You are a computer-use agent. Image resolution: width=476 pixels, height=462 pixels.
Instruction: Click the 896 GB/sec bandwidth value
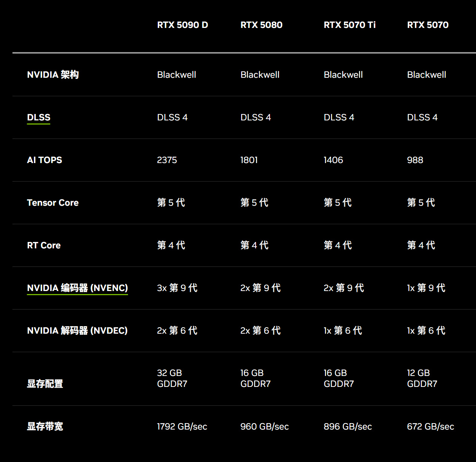[x=348, y=427]
